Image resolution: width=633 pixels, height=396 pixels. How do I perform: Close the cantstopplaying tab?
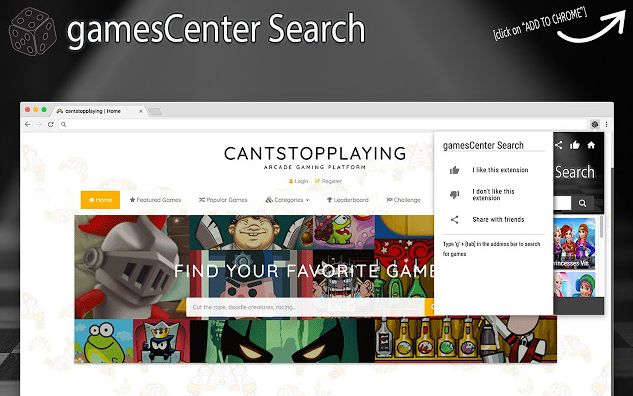click(141, 111)
